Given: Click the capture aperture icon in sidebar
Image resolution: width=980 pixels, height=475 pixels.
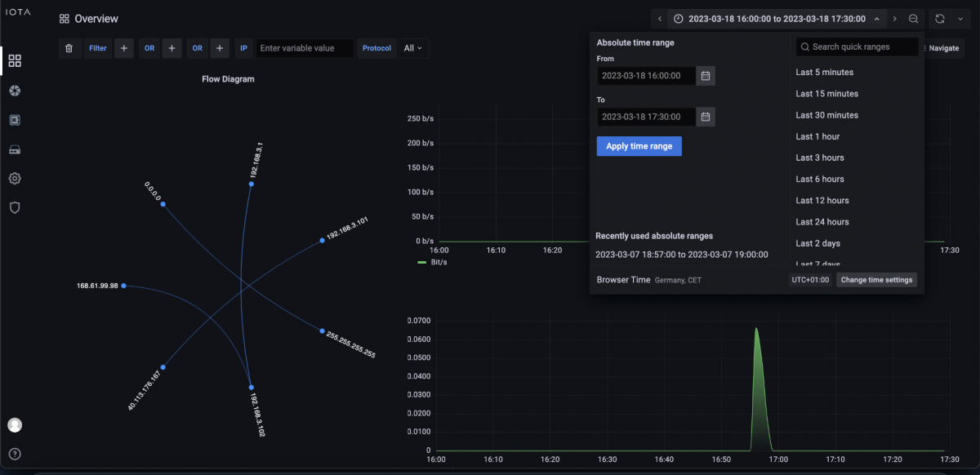Looking at the screenshot, I should [x=15, y=90].
